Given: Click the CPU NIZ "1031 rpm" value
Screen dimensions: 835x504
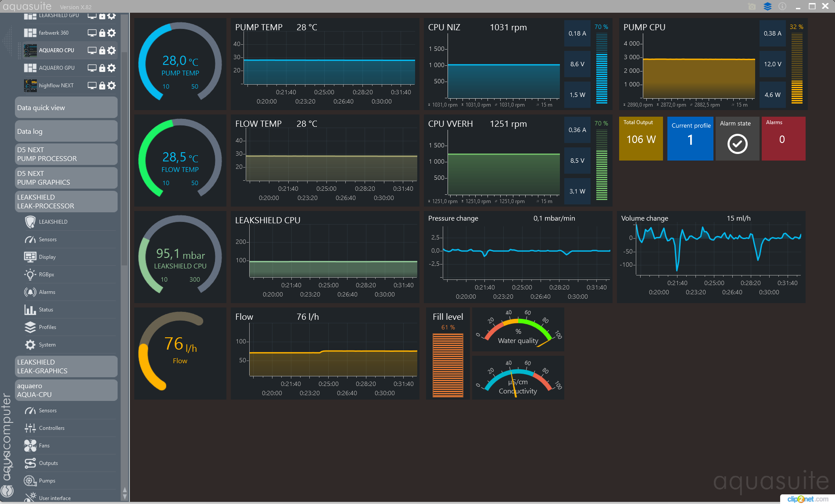Looking at the screenshot, I should click(x=508, y=27).
